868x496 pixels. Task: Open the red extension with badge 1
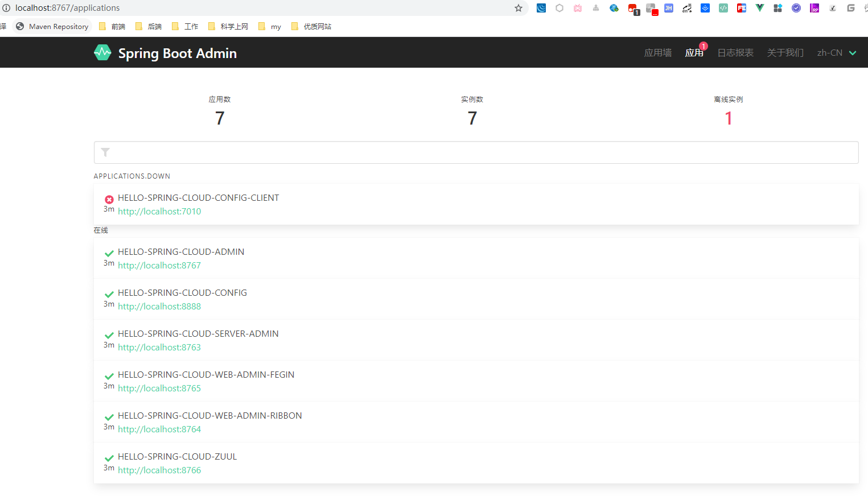pos(633,9)
